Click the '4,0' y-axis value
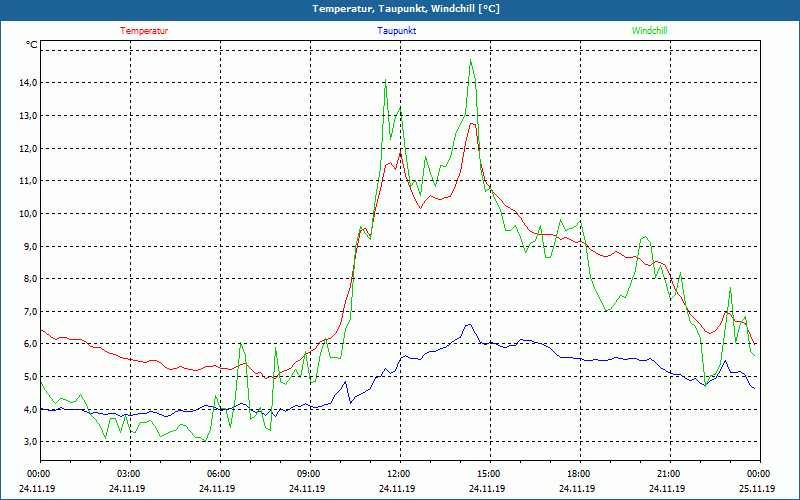The height and width of the screenshot is (500, 800). 31,409
